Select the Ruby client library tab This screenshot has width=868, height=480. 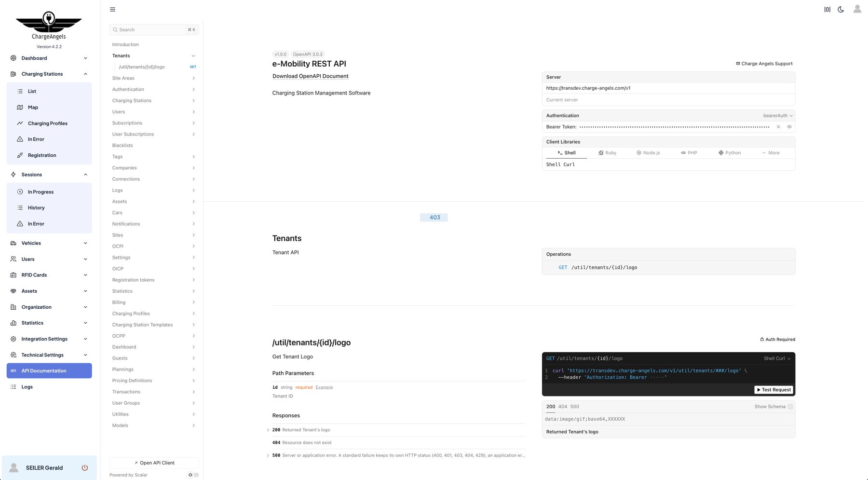[x=607, y=153]
